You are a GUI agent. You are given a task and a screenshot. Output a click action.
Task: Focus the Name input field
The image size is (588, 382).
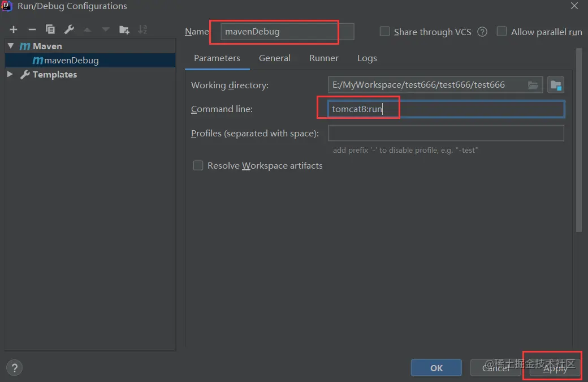[287, 32]
